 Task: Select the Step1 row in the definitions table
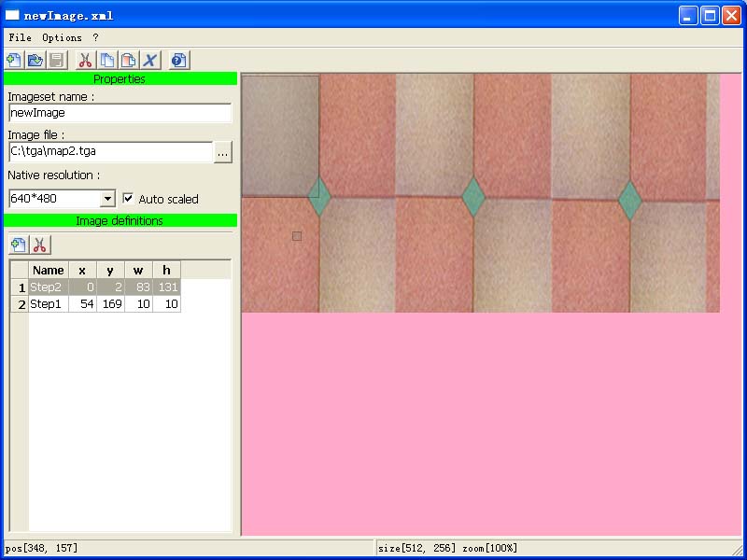point(49,304)
